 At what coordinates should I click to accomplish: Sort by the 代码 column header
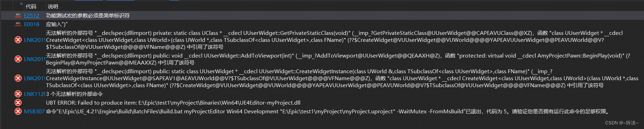(x=31, y=7)
